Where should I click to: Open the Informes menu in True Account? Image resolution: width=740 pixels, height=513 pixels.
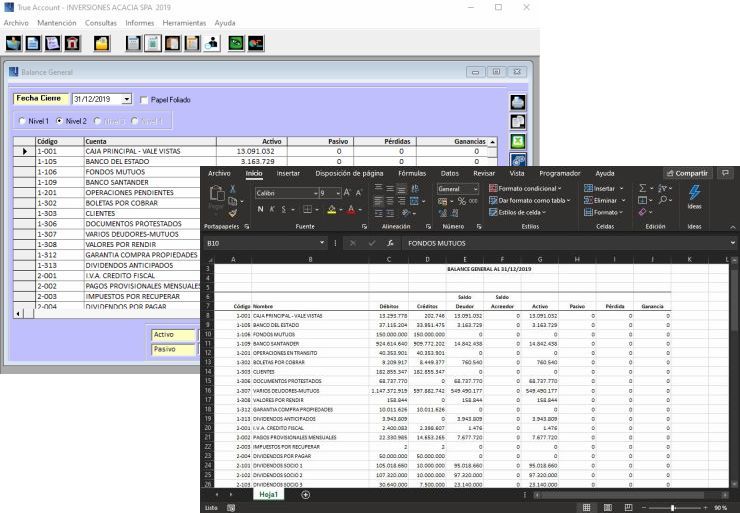pyautogui.click(x=139, y=23)
